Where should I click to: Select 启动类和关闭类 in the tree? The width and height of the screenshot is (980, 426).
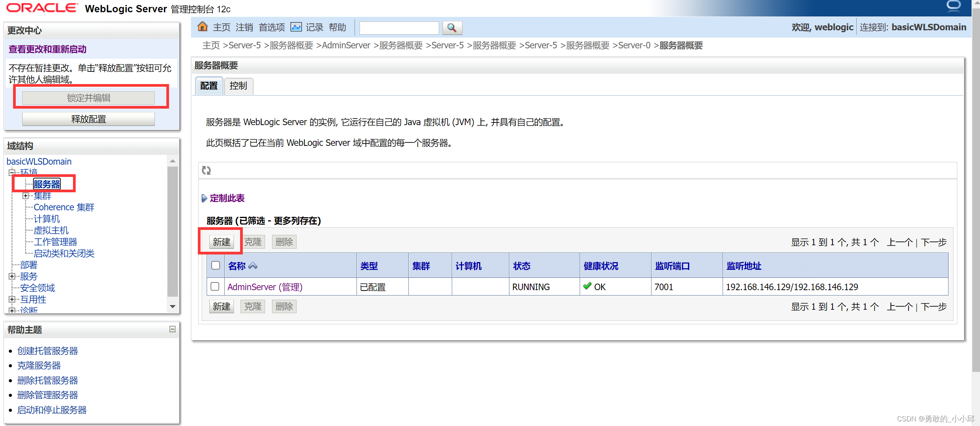coord(64,253)
